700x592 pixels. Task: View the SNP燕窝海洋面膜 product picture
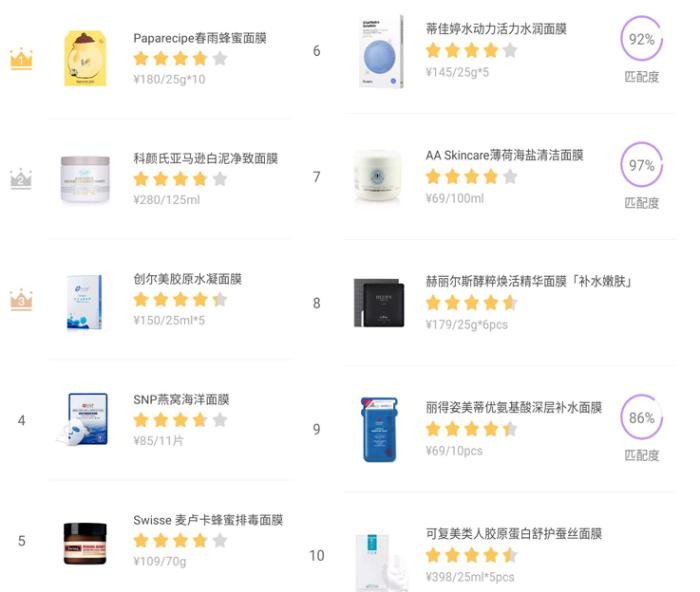pos(84,419)
